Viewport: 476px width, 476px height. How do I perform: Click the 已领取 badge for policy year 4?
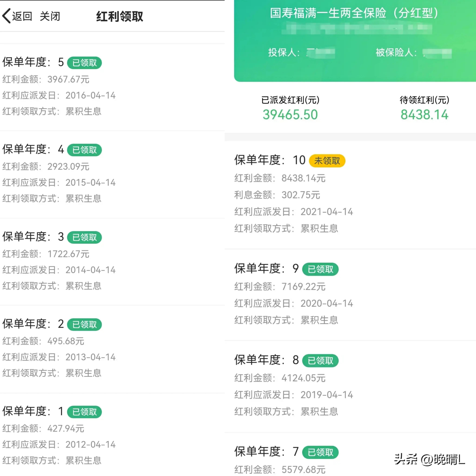(84, 150)
